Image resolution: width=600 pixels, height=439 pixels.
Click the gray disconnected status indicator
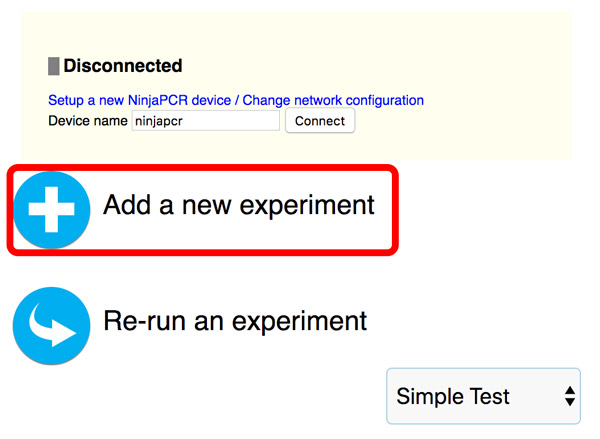[54, 66]
